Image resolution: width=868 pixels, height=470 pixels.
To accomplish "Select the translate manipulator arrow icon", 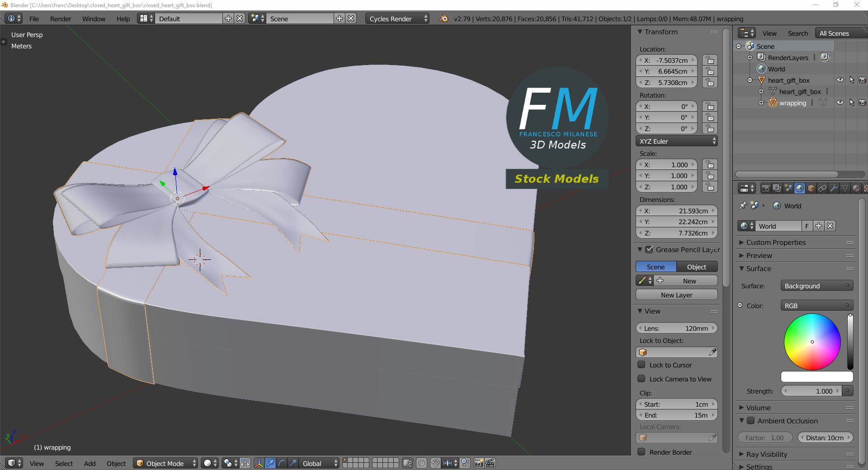I will [270, 463].
